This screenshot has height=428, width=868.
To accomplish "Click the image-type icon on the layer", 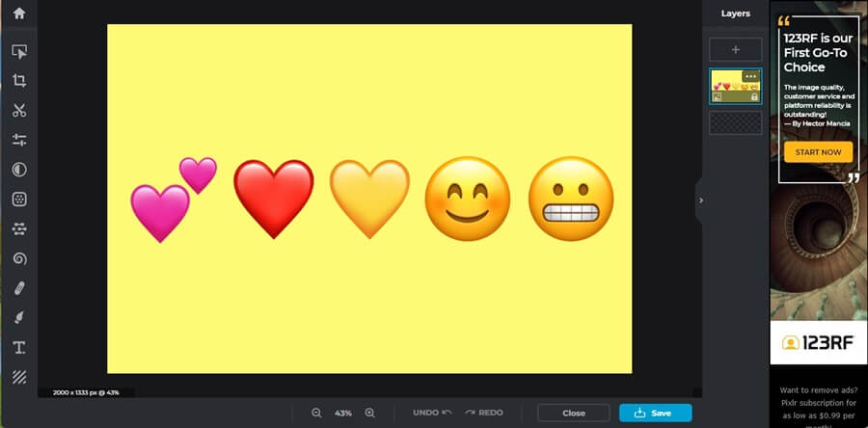I will coord(717,96).
